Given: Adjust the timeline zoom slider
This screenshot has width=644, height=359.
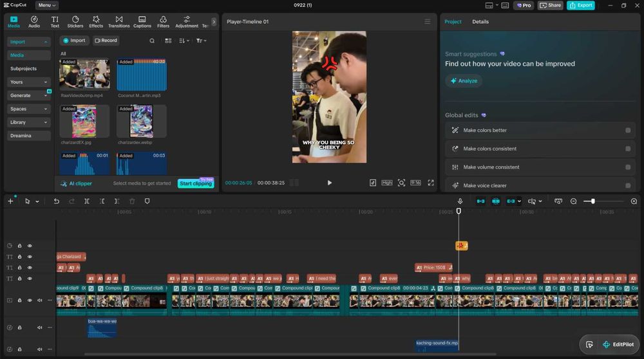Looking at the screenshot, I should (x=592, y=201).
